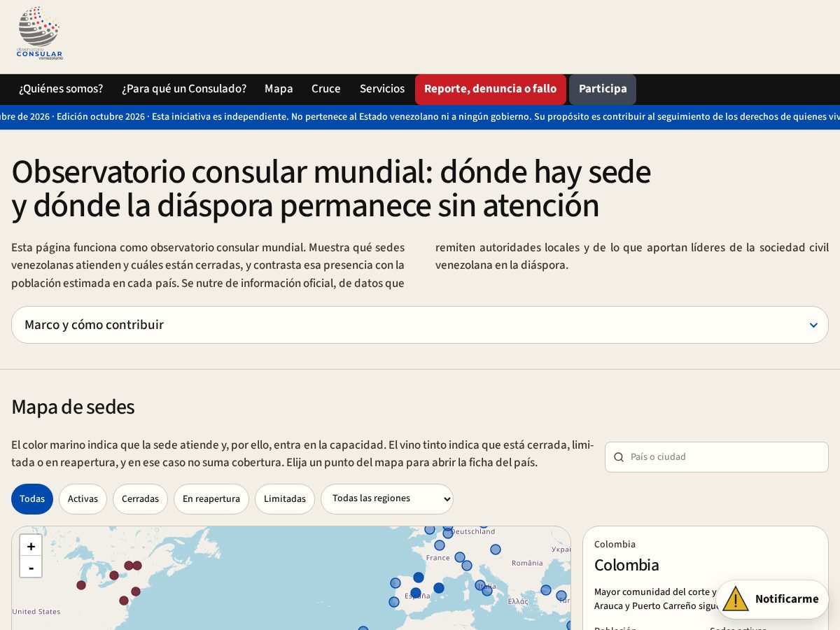
Task: Open Reporte, denuncia o fallo
Action: coord(491,89)
